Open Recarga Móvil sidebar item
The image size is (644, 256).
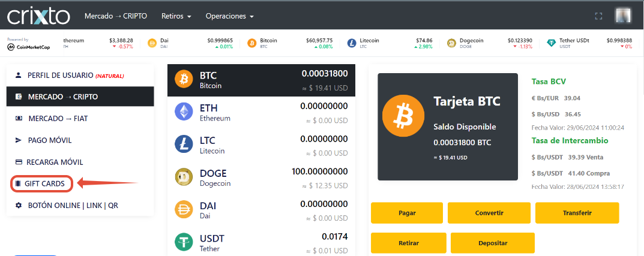pyautogui.click(x=80, y=162)
